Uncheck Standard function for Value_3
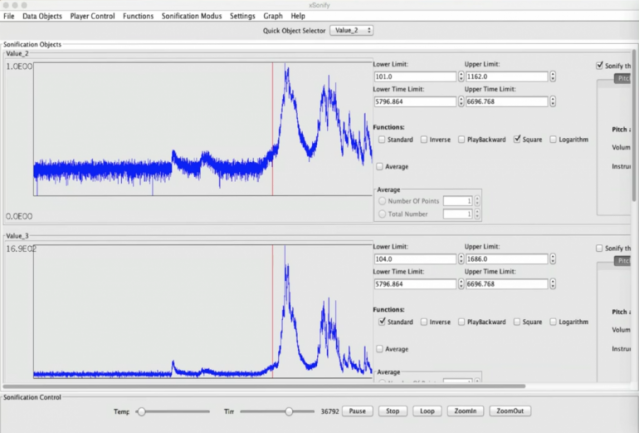This screenshot has height=433, width=639. coord(381,322)
